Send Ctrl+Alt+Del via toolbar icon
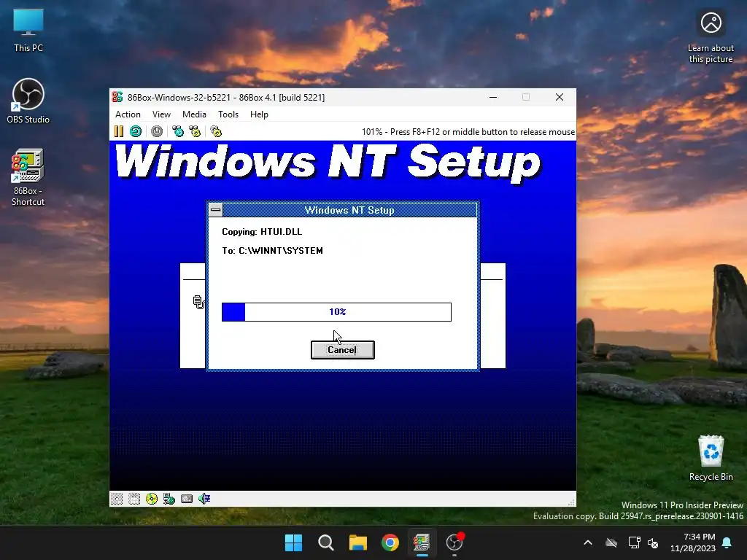The image size is (747, 560). tap(178, 131)
